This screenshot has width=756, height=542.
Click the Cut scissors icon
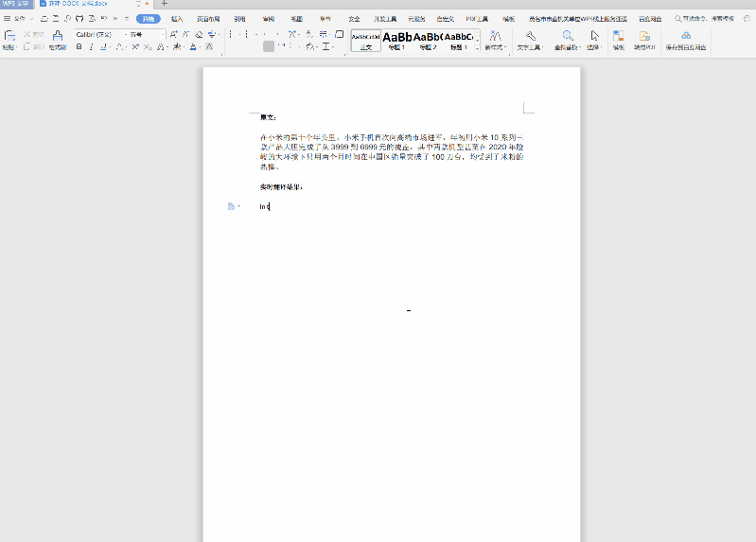(27, 34)
